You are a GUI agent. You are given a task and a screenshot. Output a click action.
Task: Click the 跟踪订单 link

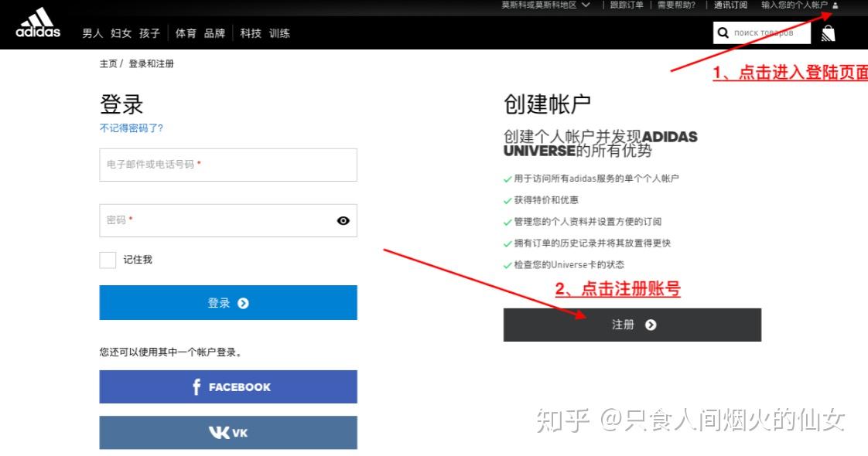[x=627, y=5]
